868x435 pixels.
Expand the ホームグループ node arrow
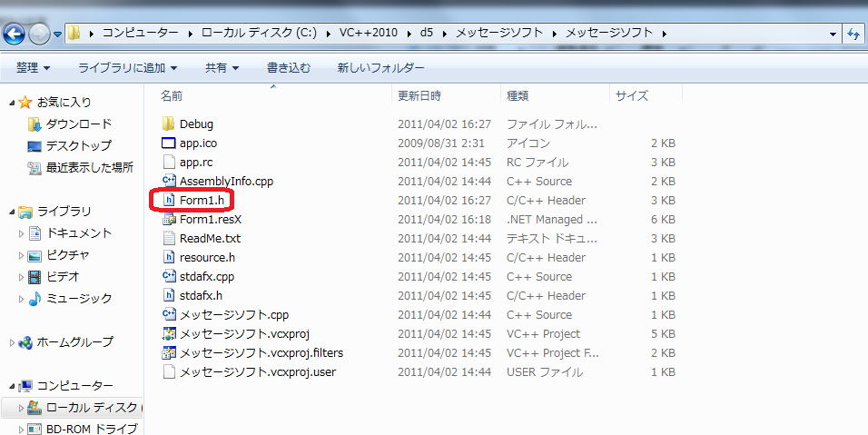[12, 342]
